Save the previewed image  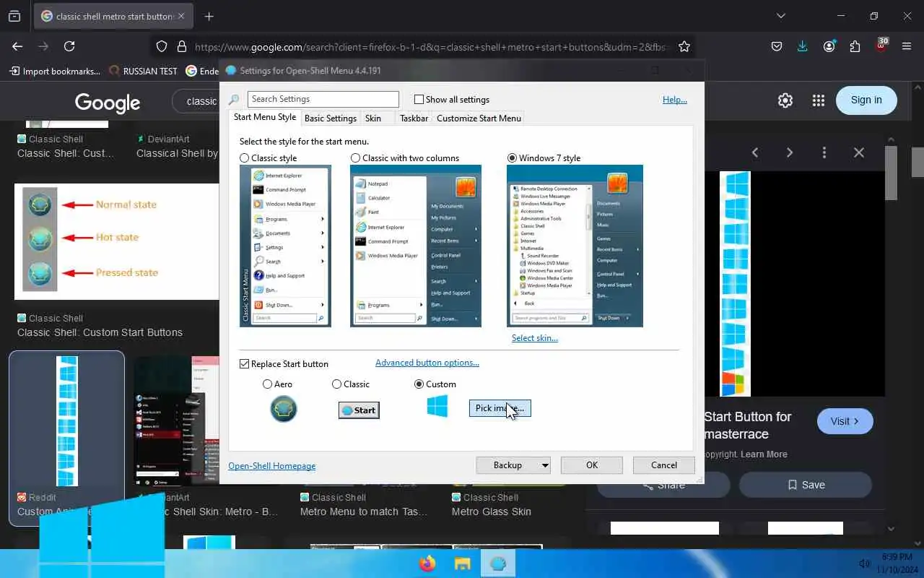pyautogui.click(x=806, y=485)
